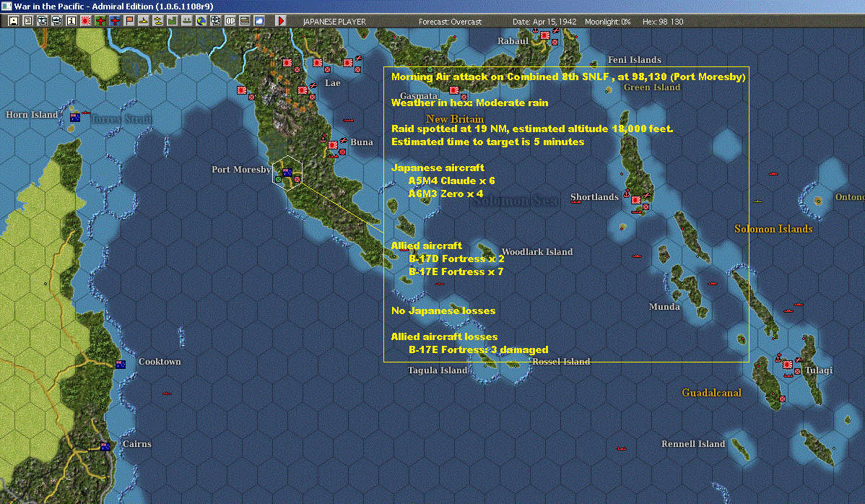
Task: Select the Japanese flag at Shortlands
Action: 636,199
